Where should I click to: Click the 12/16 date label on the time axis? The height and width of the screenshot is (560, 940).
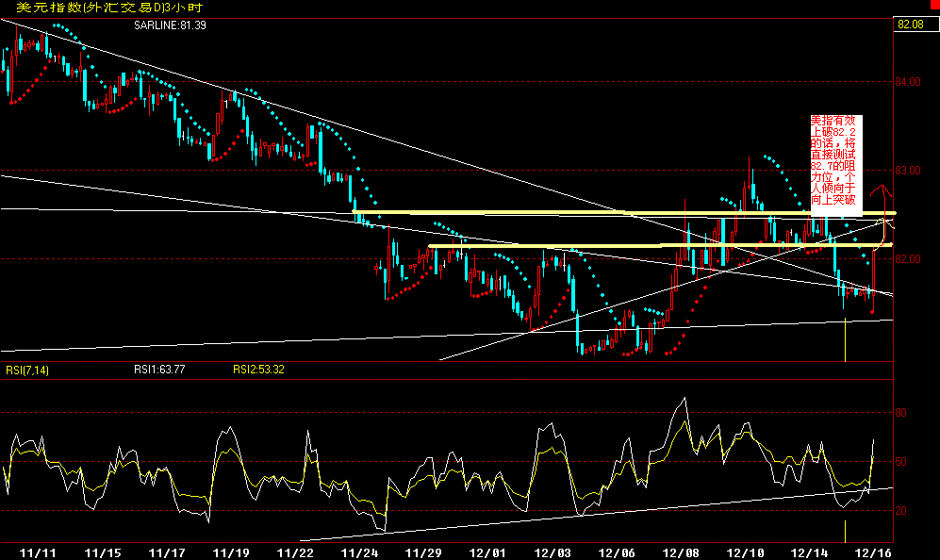(x=873, y=552)
